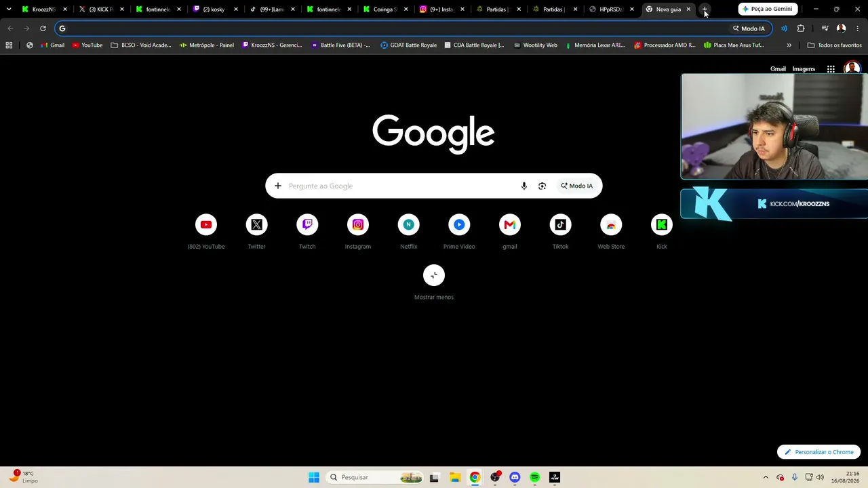Open the YouTube bookmark

click(87, 45)
